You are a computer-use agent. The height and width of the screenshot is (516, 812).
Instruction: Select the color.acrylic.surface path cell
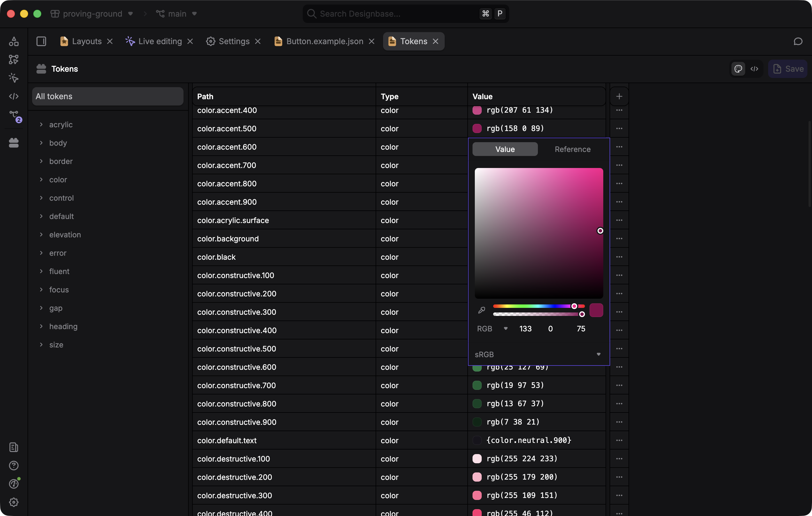pyautogui.click(x=284, y=220)
